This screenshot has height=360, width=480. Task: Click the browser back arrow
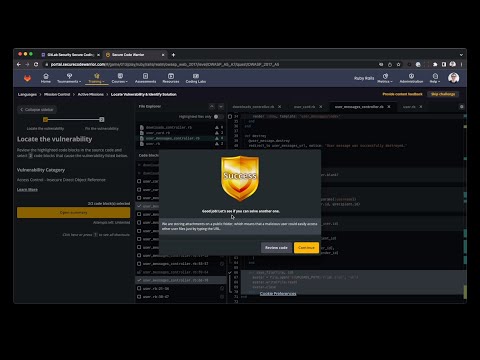tap(19, 64)
